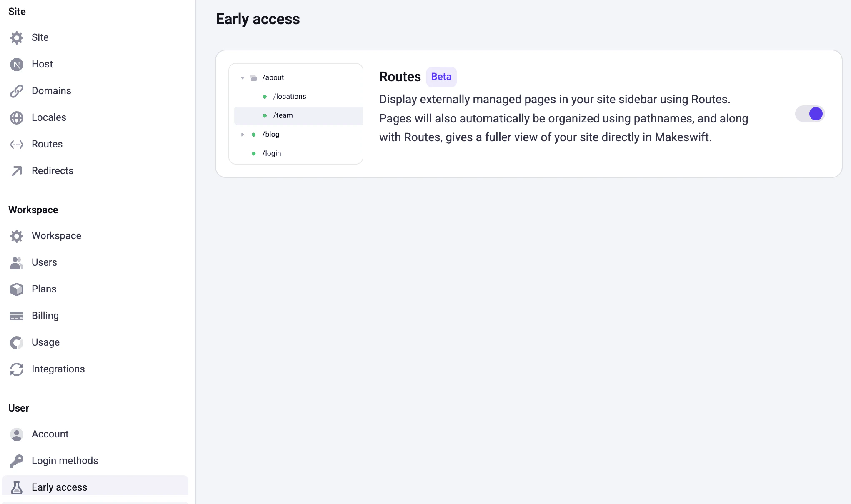The image size is (851, 504).
Task: Open the Plans page
Action: pyautogui.click(x=44, y=289)
